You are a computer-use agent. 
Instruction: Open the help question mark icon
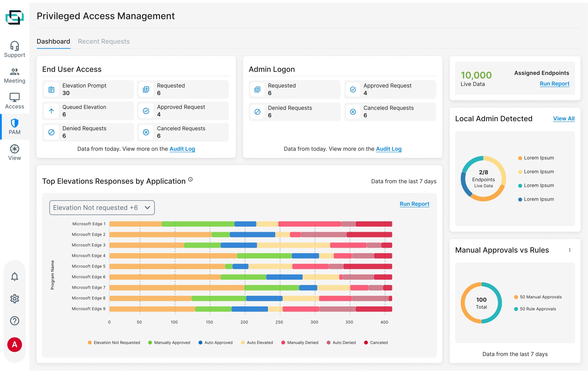click(14, 321)
